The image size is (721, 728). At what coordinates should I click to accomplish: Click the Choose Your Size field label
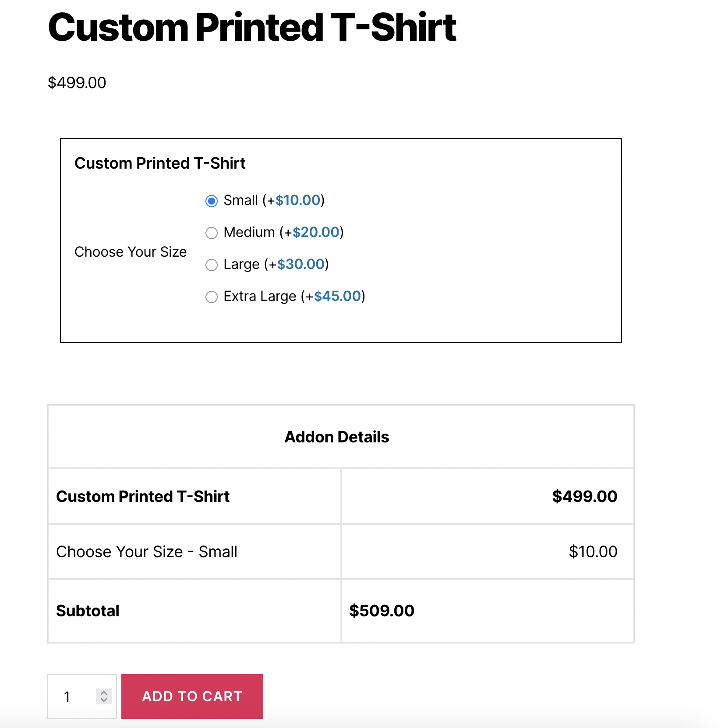pos(131,252)
